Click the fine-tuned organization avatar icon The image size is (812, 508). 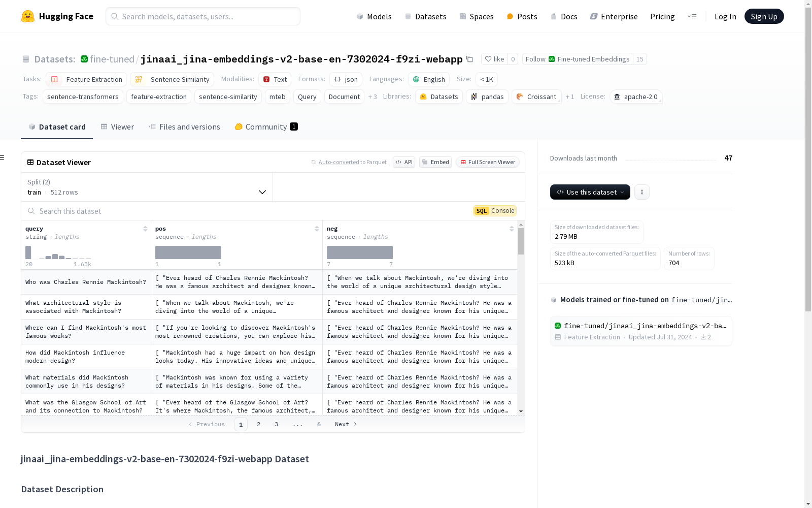coord(84,59)
